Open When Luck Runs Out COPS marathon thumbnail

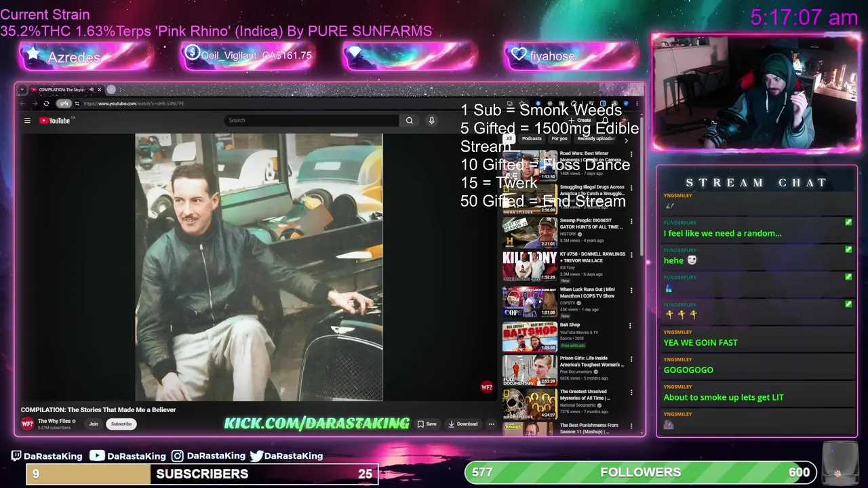click(x=530, y=302)
